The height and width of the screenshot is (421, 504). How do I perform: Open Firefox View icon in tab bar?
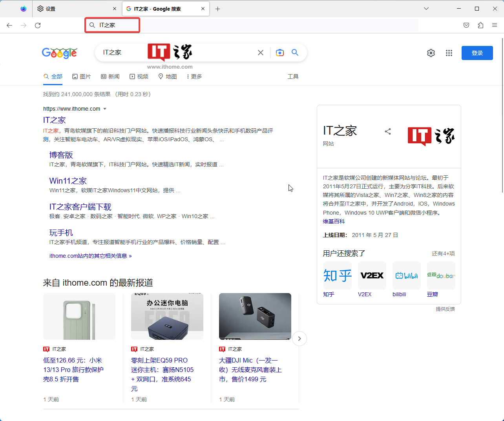[x=24, y=9]
